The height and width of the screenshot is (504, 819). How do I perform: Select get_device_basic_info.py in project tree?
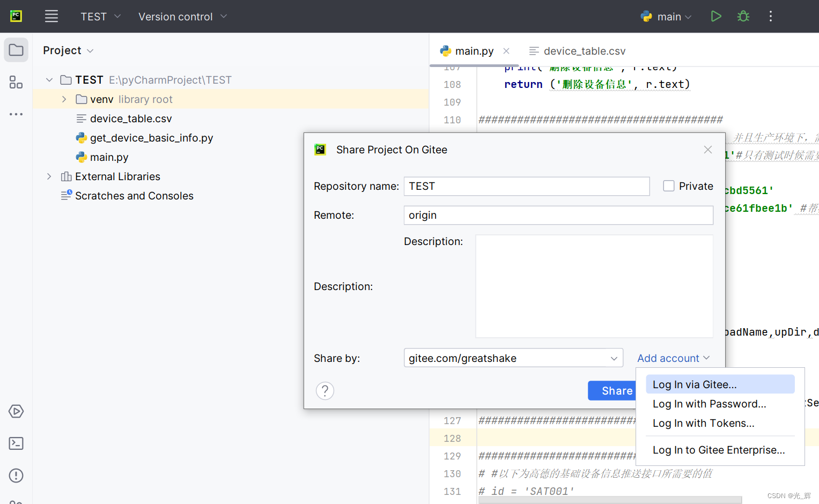pos(151,138)
